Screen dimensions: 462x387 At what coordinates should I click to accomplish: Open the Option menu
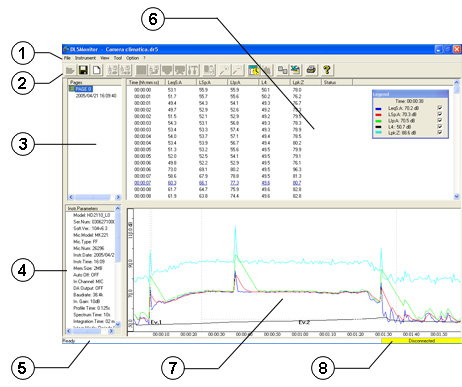click(x=132, y=58)
